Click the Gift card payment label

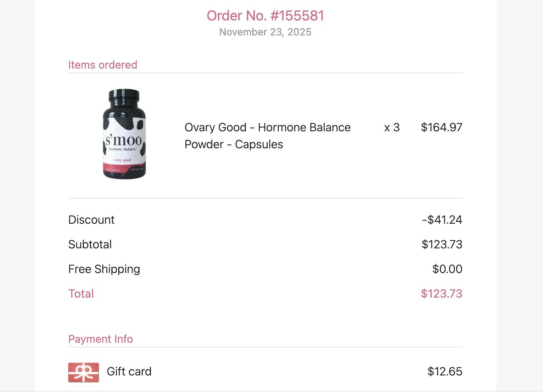129,372
